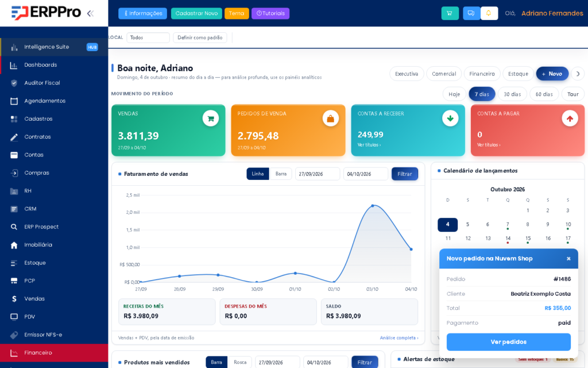
Task: Click the Estoque lines icon
Action: tap(14, 263)
